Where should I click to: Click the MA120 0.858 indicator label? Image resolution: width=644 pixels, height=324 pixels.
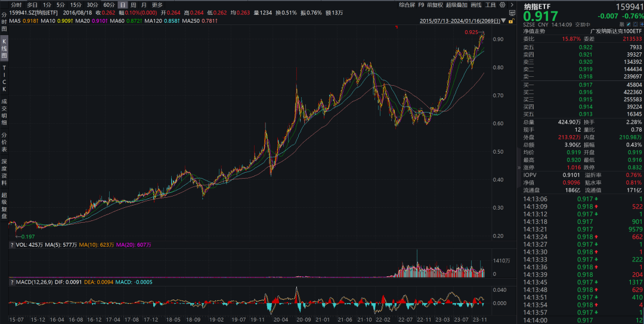click(x=163, y=20)
